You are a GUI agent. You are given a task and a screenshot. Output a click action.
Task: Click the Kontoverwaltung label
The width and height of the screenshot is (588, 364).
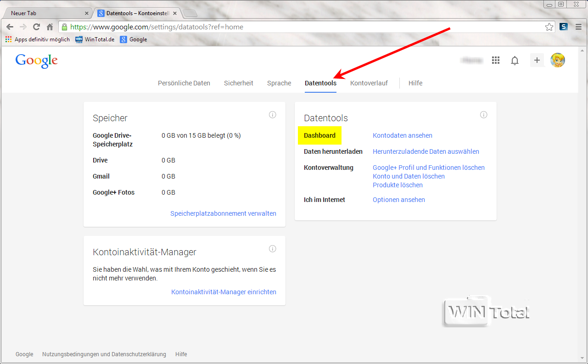pos(329,168)
